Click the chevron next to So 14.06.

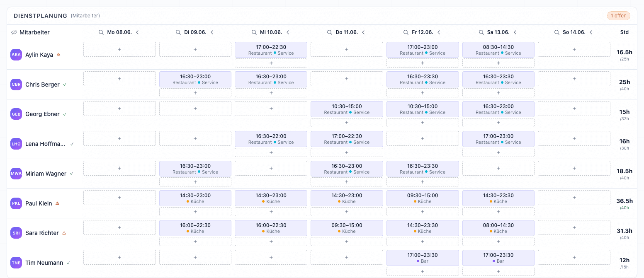[x=591, y=32]
